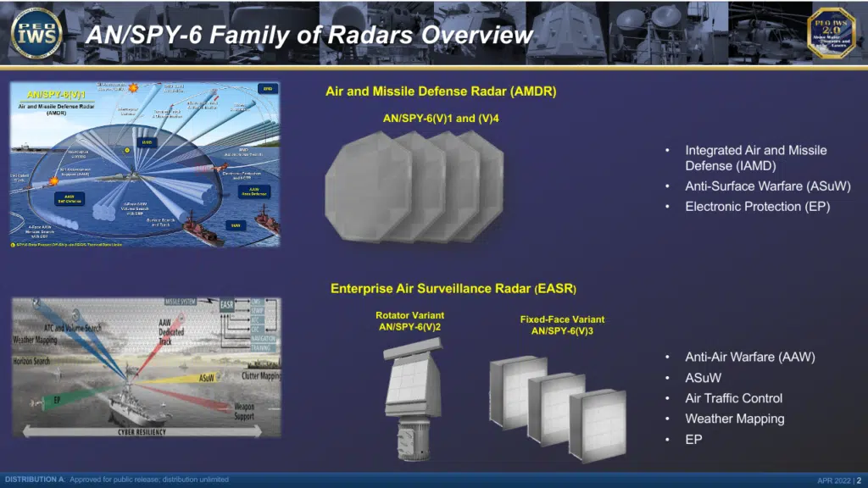Click the rotator radar graphic

pyautogui.click(x=413, y=400)
